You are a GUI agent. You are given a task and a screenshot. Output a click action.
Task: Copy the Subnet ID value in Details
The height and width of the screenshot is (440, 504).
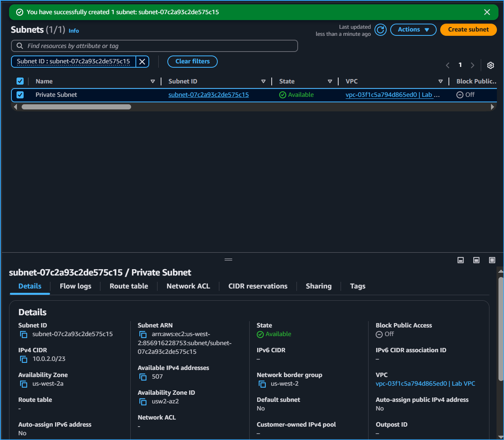[24, 335]
